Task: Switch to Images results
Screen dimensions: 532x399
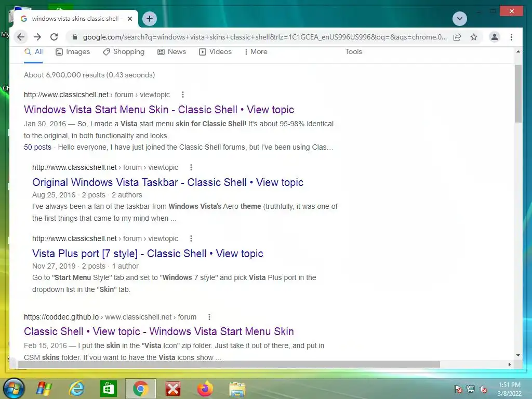Action: 73,52
